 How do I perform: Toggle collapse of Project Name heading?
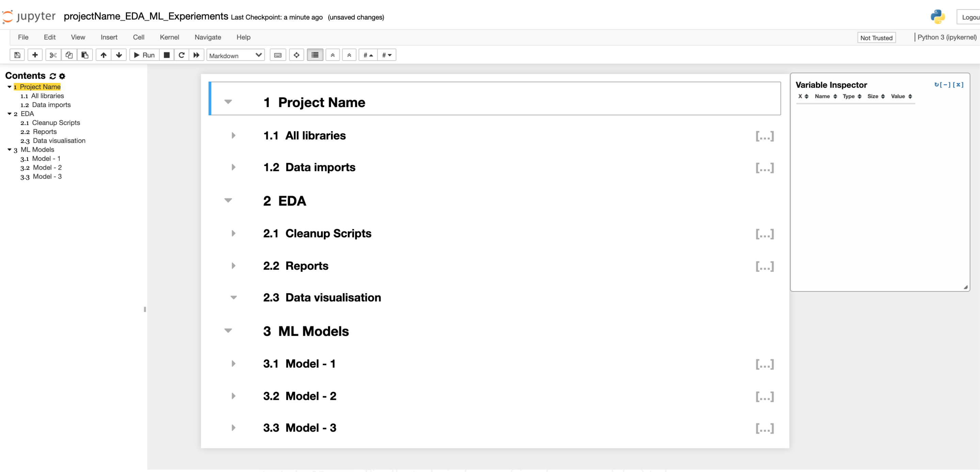tap(228, 101)
